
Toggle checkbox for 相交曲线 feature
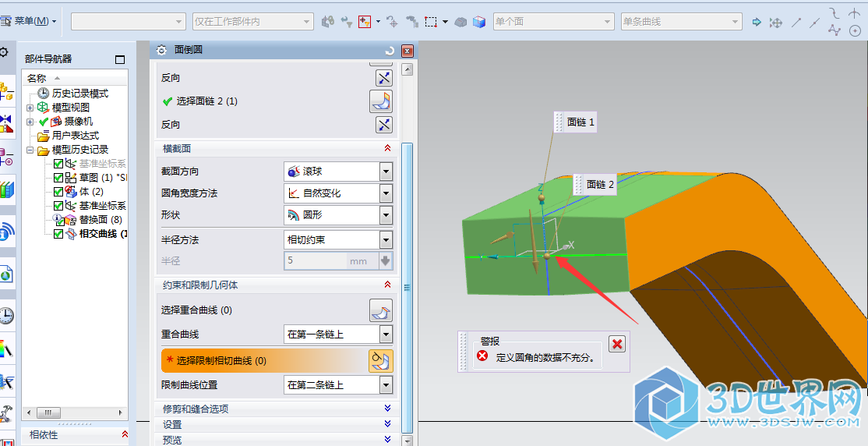coord(58,234)
